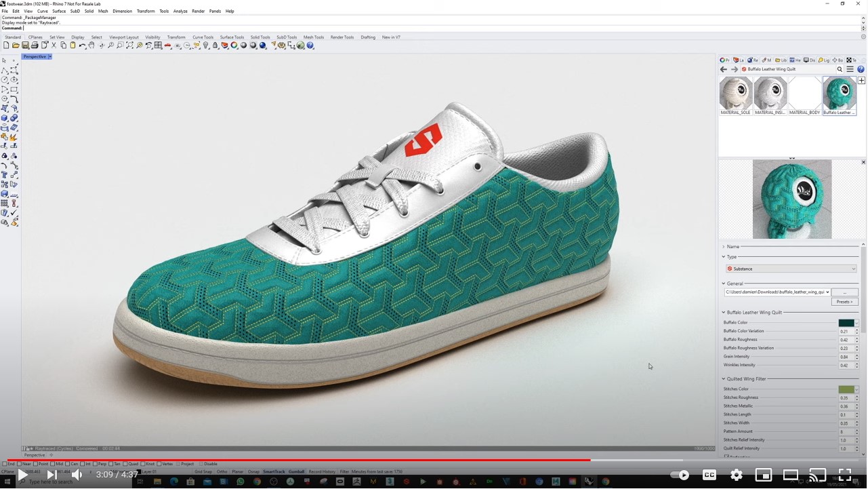Toggle SmartTrack in status bar
Image resolution: width=868 pixels, height=489 pixels.
(274, 471)
